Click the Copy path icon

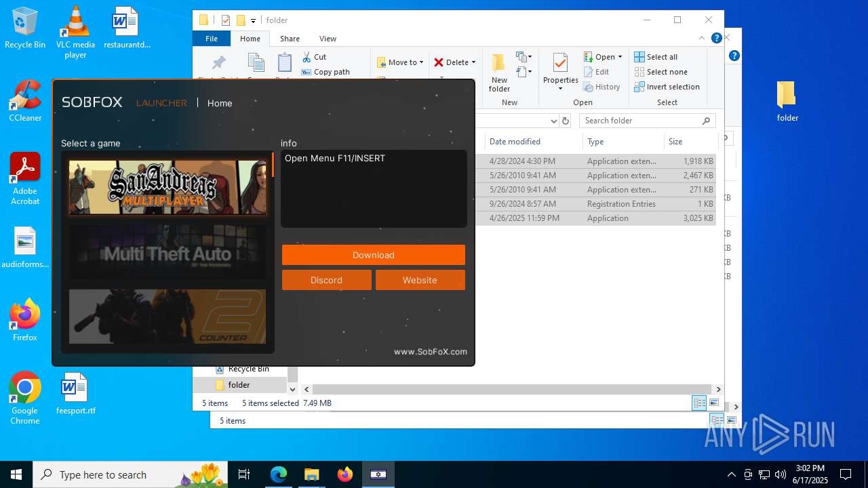(x=307, y=72)
